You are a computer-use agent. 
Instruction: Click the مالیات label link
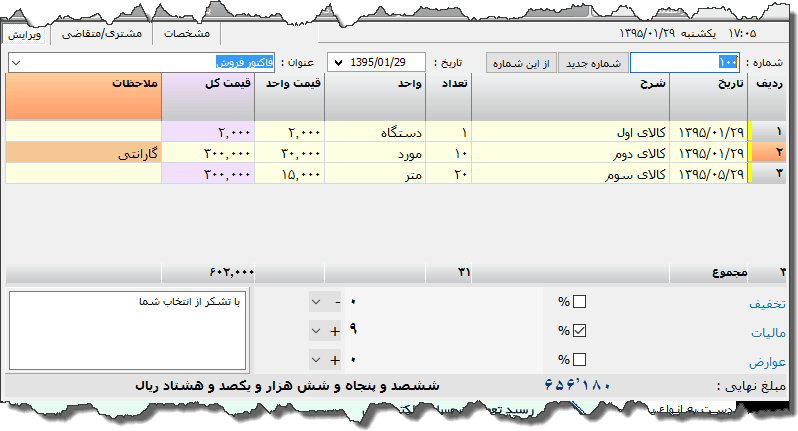(768, 333)
